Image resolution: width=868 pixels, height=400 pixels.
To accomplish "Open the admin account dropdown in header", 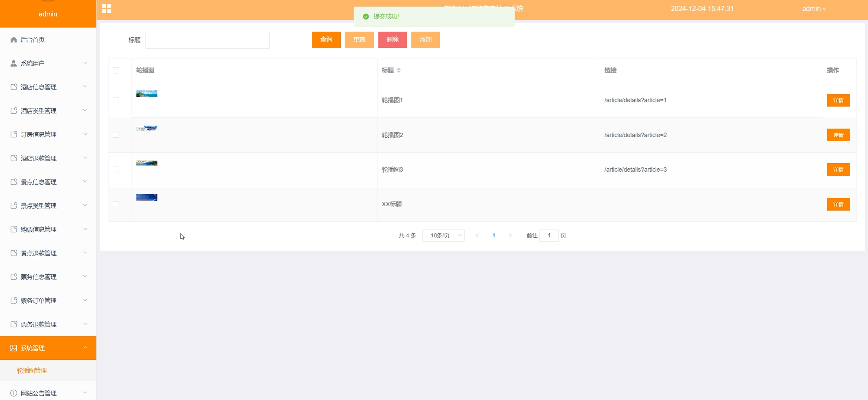I will coord(813,9).
